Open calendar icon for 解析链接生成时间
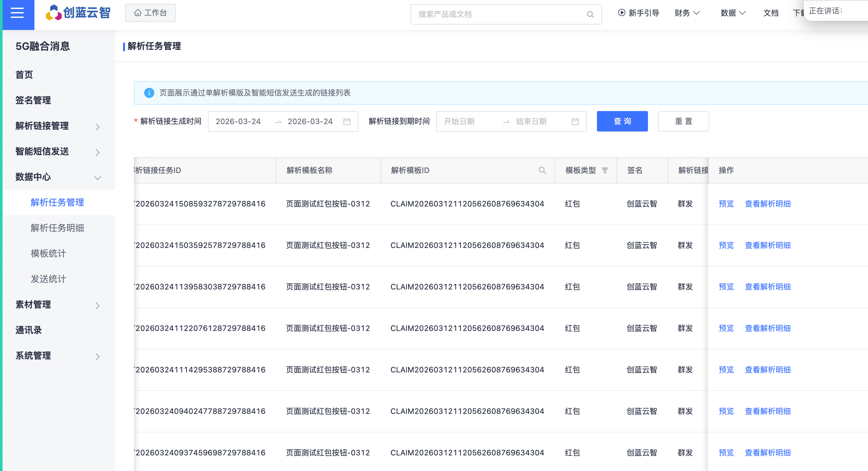The width and height of the screenshot is (868, 471). point(347,122)
